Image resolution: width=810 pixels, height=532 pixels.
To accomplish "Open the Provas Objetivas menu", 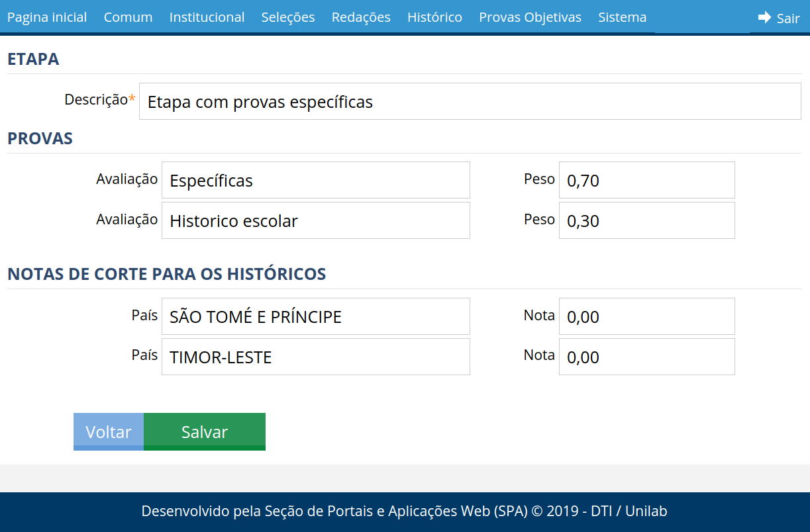I will point(530,17).
